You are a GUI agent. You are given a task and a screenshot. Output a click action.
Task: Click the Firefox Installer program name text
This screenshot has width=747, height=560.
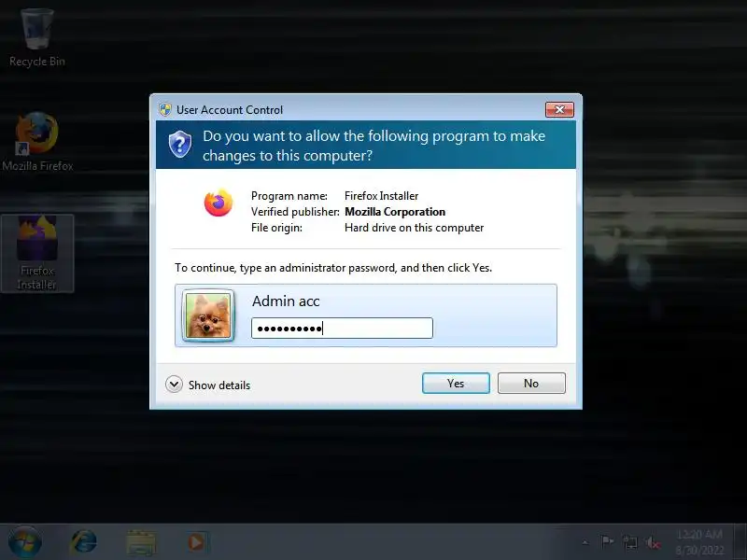382,196
